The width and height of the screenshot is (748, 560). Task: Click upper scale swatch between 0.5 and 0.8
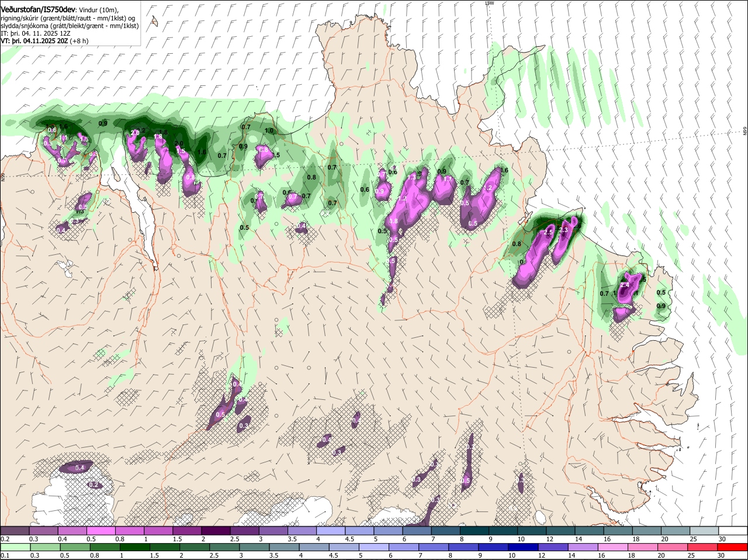click(x=101, y=530)
